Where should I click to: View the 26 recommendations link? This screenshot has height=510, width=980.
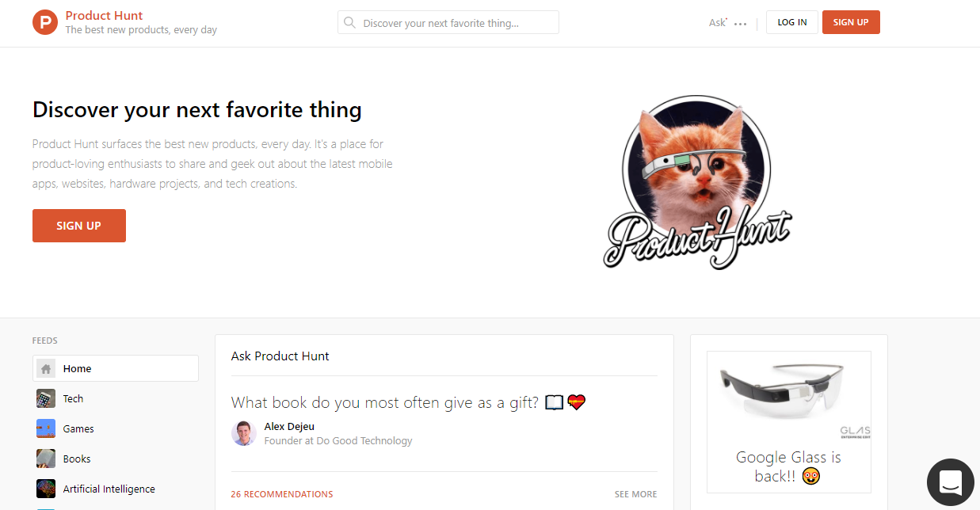point(282,494)
